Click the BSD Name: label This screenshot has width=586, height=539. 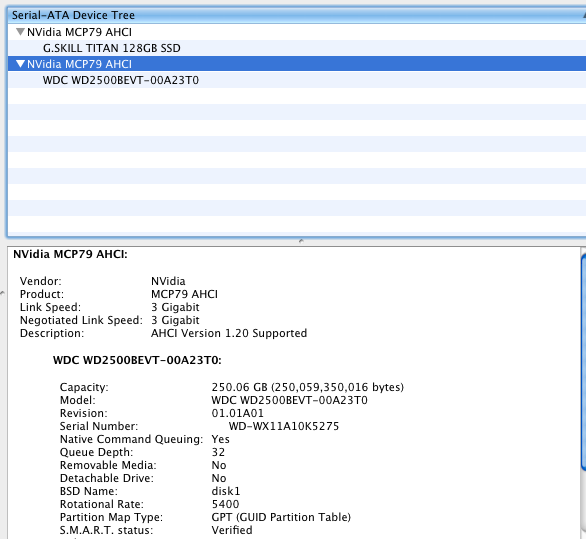click(x=89, y=491)
